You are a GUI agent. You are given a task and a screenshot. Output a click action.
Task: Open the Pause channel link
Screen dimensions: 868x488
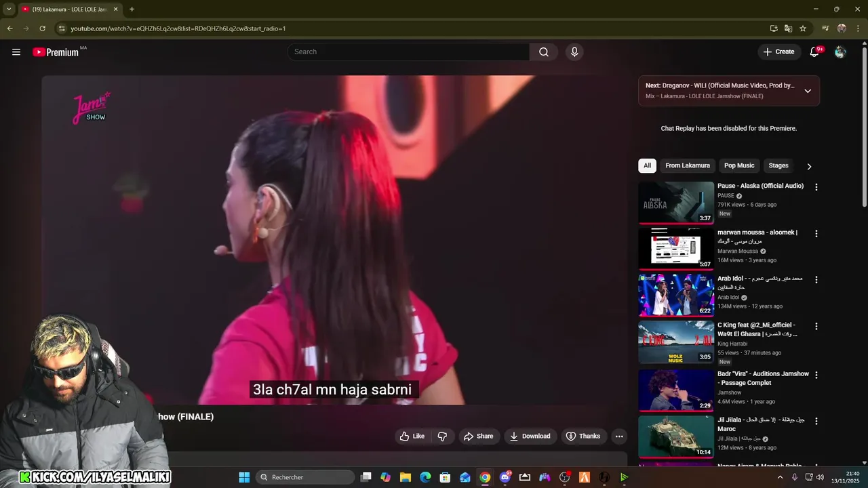(726, 196)
